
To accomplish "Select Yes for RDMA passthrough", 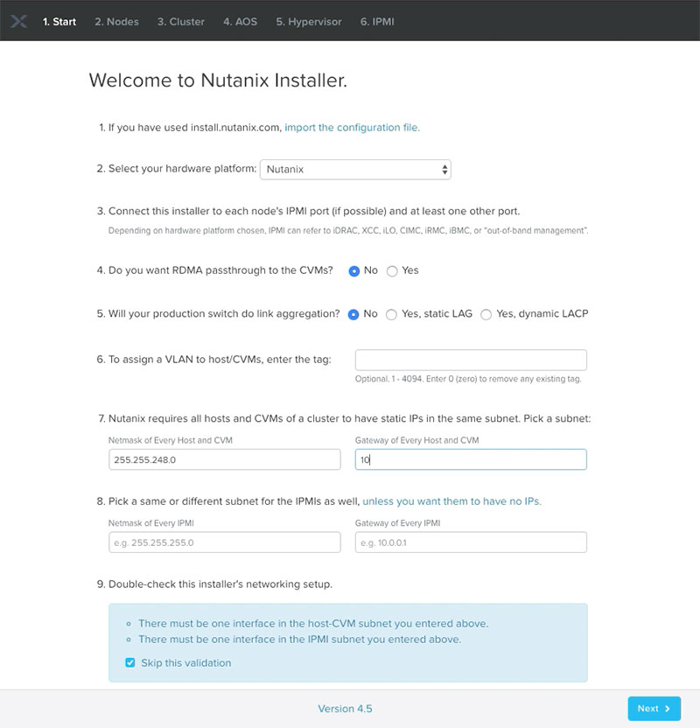I will point(392,271).
